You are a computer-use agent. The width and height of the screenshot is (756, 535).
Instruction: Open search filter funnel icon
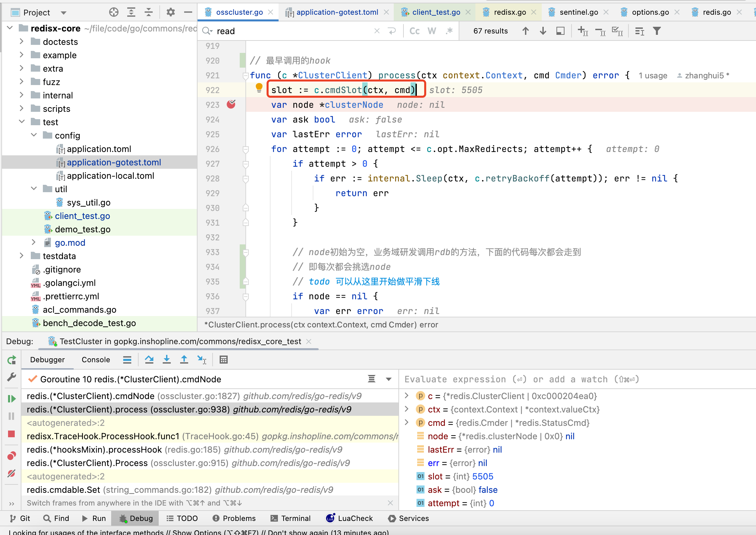click(657, 31)
